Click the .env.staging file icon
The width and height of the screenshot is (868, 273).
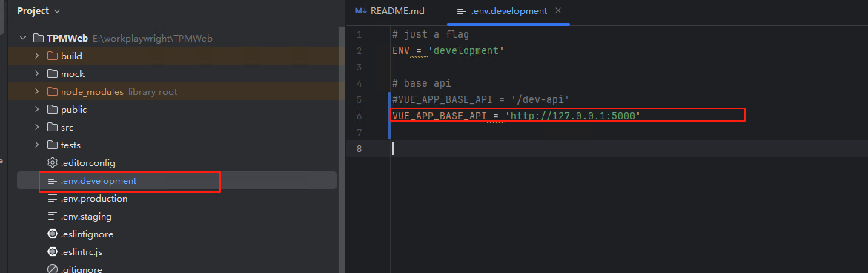[53, 216]
